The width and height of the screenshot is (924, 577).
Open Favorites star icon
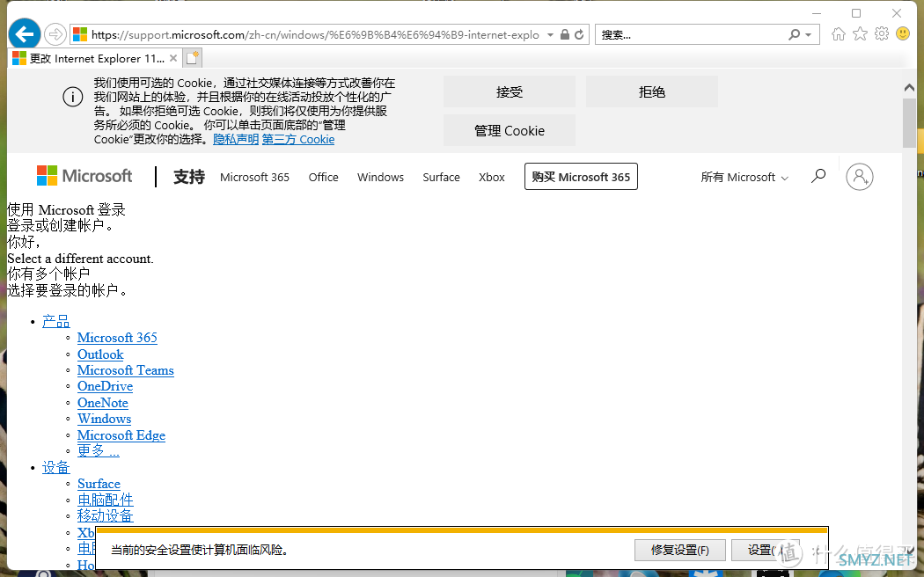tap(860, 34)
